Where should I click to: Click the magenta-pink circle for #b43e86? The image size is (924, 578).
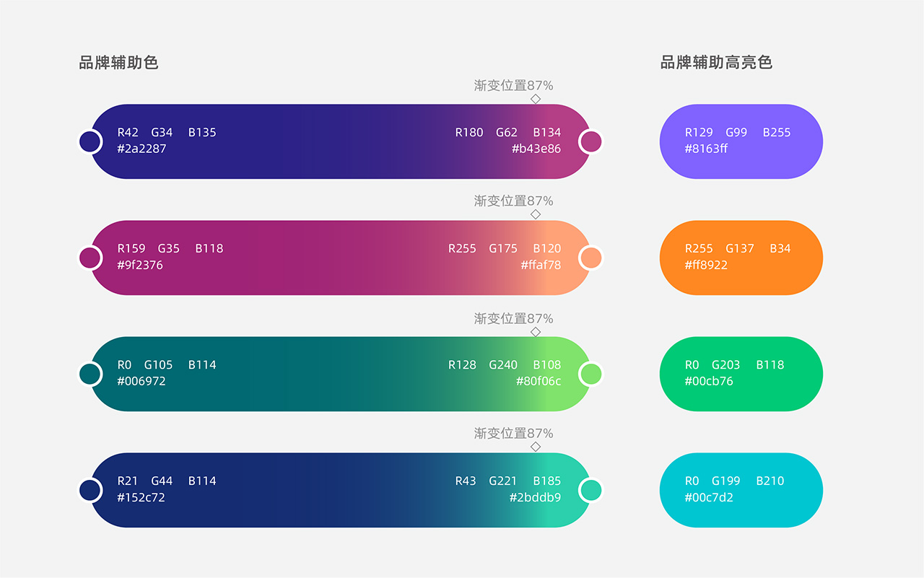pyautogui.click(x=591, y=141)
